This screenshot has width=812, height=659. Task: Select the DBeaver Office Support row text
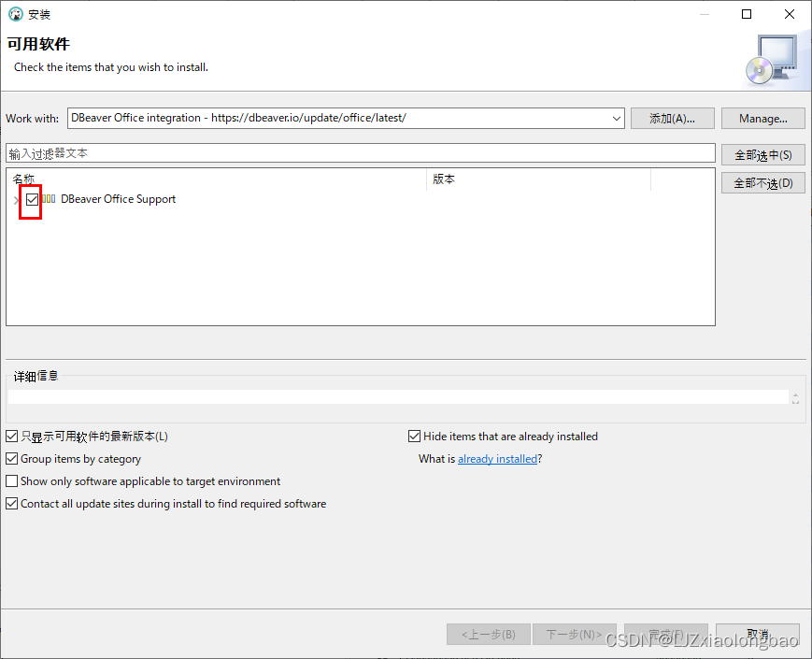(x=118, y=199)
